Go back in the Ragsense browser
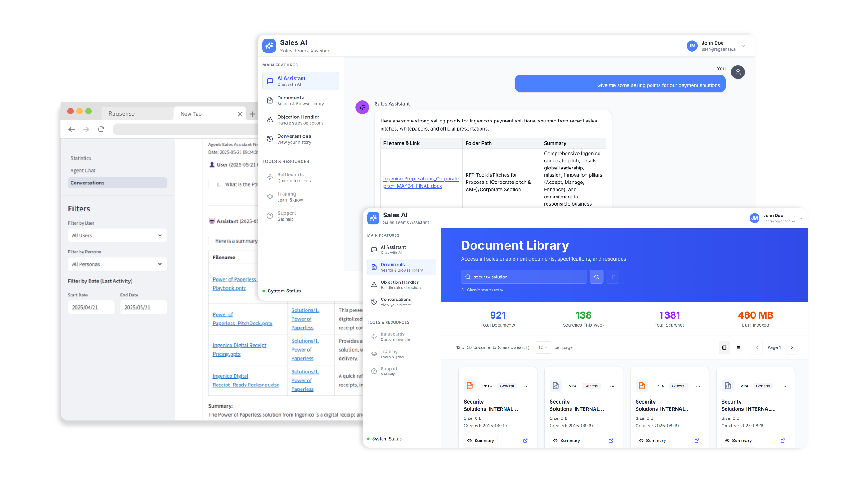This screenshot has width=868, height=488. [71, 129]
